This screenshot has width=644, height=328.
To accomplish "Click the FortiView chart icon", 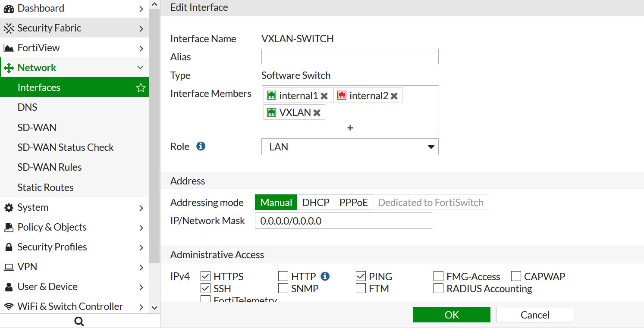I will [9, 48].
